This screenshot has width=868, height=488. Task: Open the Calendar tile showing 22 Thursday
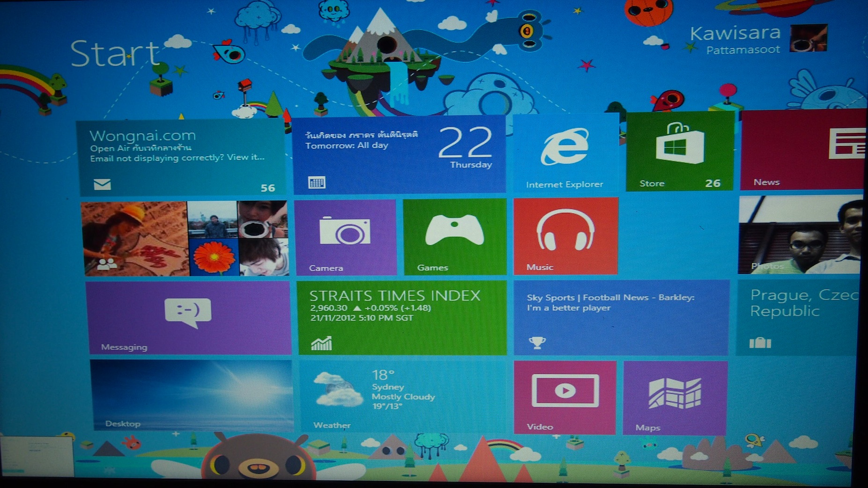pos(399,155)
